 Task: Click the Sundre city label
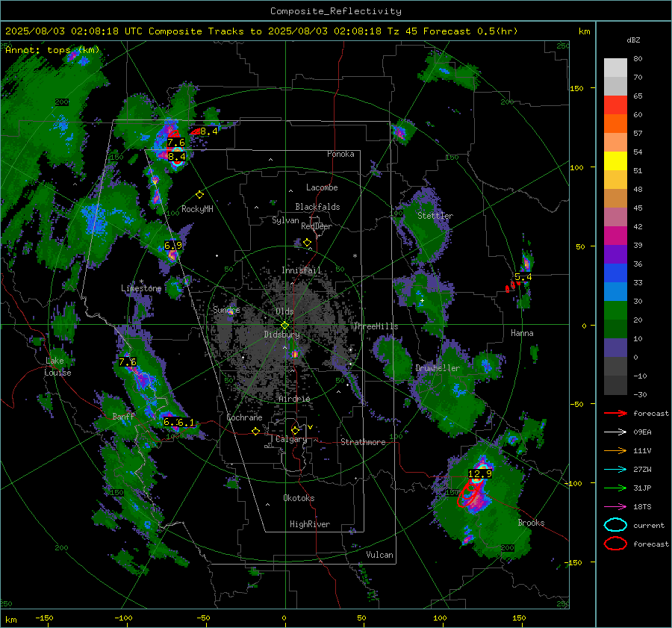click(226, 310)
